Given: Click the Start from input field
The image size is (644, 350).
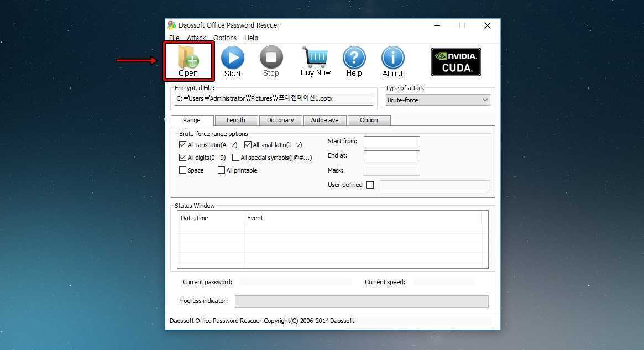Looking at the screenshot, I should pyautogui.click(x=392, y=142).
